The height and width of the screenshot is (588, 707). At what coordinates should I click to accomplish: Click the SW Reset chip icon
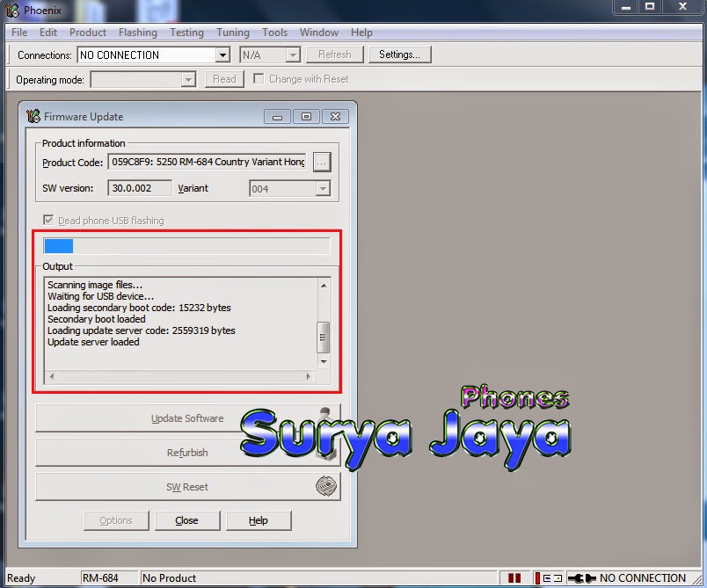pos(326,486)
